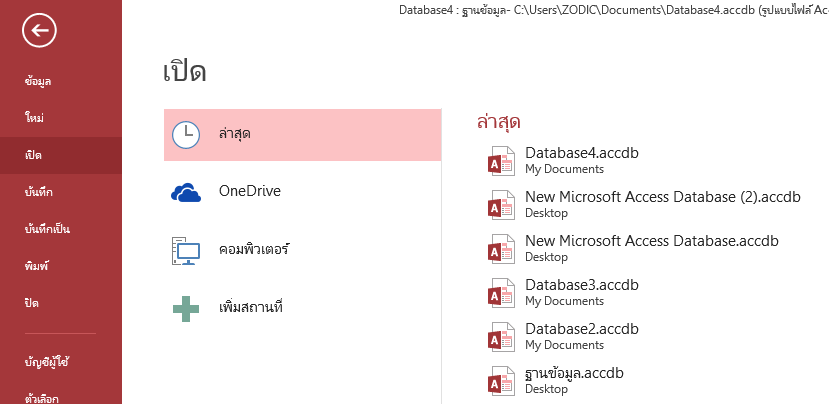Open บันทึกเป็น (Save As) page
Viewport: 830px width, 404px height.
tap(47, 229)
